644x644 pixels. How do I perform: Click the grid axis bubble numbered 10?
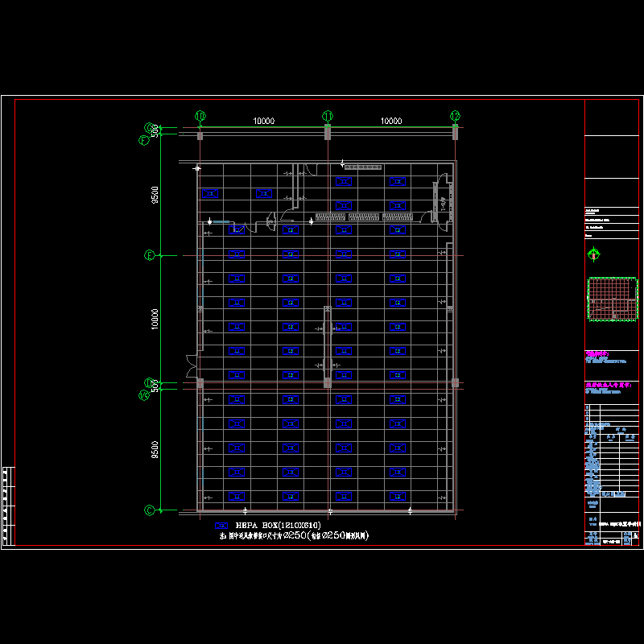coord(200,115)
